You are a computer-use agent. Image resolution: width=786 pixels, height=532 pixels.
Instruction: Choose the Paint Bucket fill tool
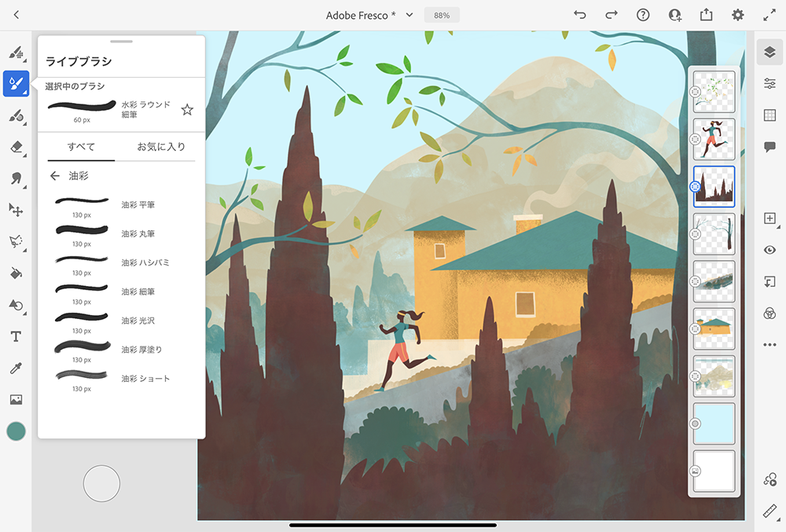[16, 273]
